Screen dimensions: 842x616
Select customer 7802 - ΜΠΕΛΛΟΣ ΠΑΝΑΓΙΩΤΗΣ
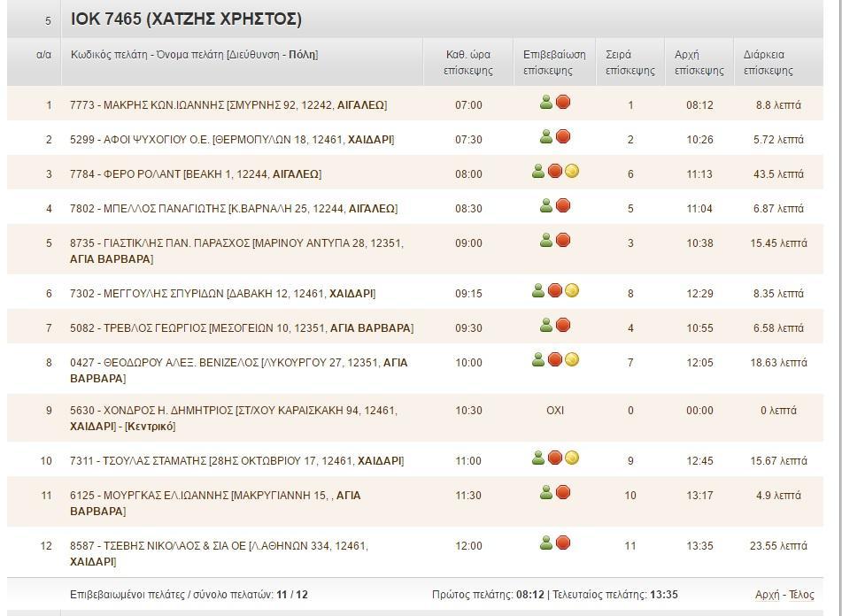tap(234, 208)
